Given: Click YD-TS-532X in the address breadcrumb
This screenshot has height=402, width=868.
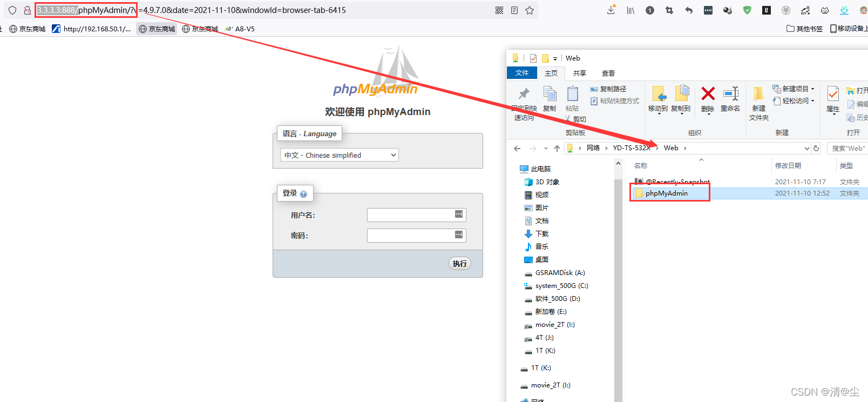Looking at the screenshot, I should (631, 148).
